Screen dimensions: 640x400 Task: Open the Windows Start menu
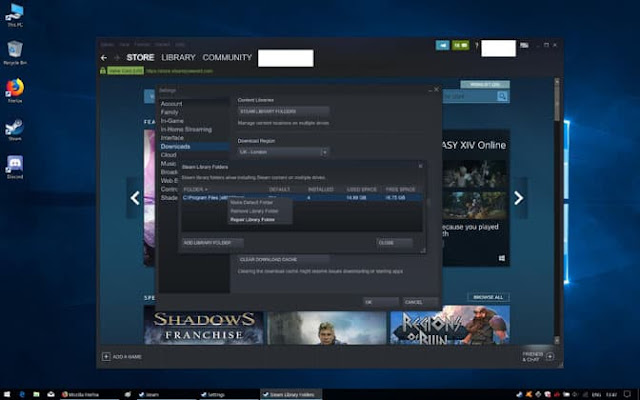coord(7,395)
